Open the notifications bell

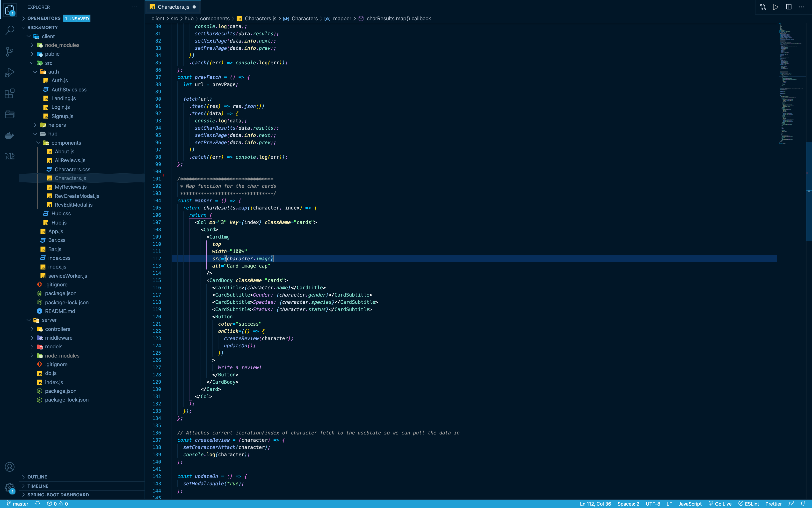(803, 504)
